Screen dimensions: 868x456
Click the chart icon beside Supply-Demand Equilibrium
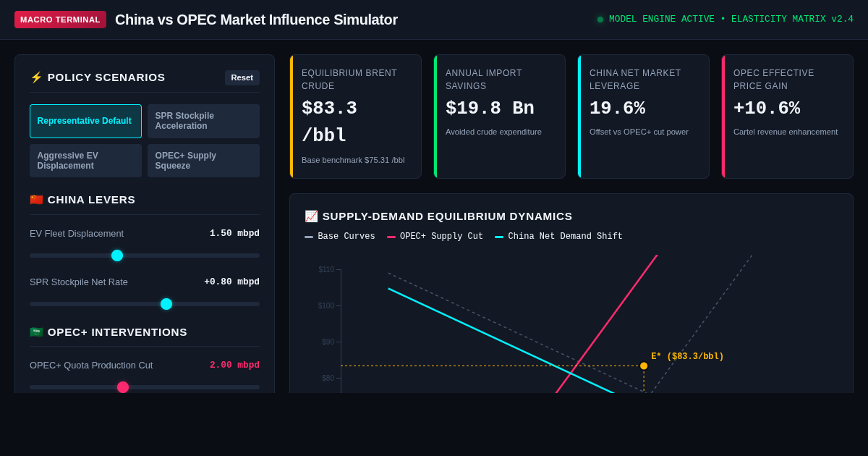pyautogui.click(x=311, y=216)
